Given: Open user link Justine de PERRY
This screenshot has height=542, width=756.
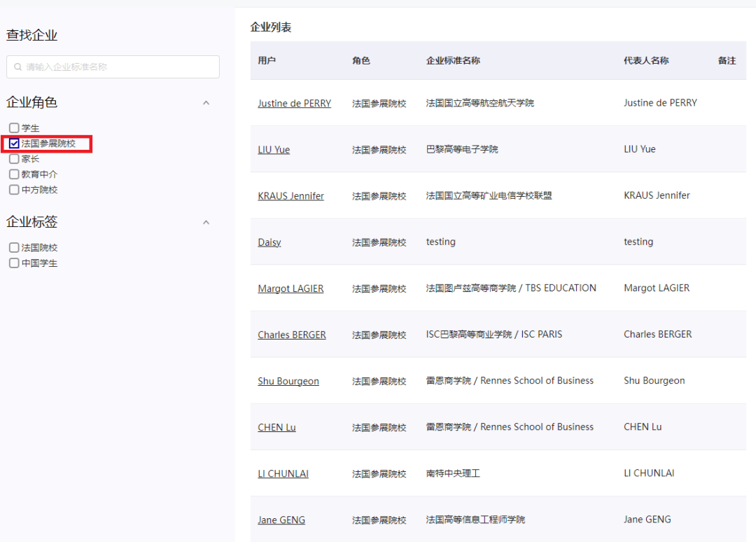Looking at the screenshot, I should (x=294, y=103).
